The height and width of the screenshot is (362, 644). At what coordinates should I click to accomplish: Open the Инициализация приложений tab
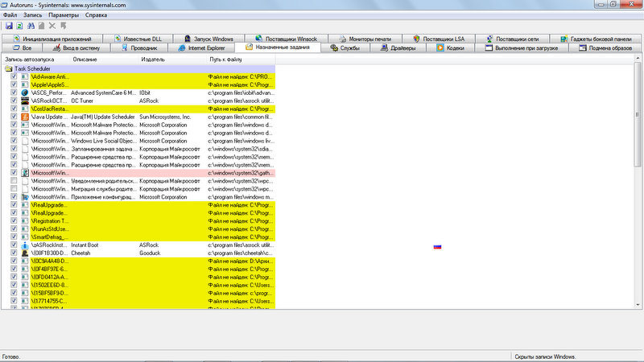point(52,39)
